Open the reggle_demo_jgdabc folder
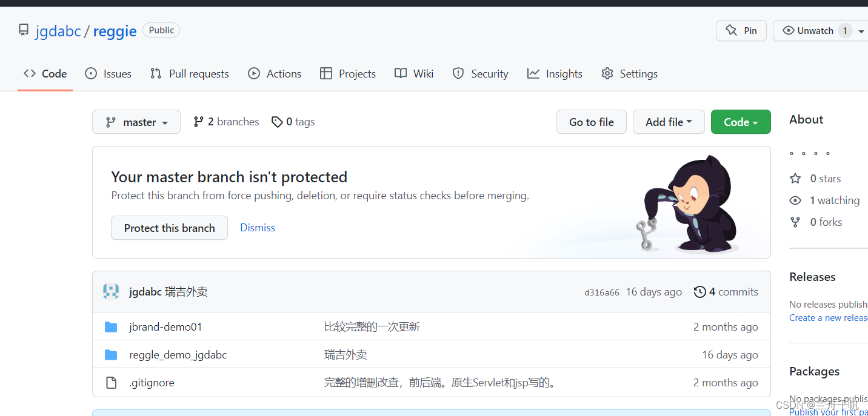This screenshot has height=416, width=868. click(178, 355)
